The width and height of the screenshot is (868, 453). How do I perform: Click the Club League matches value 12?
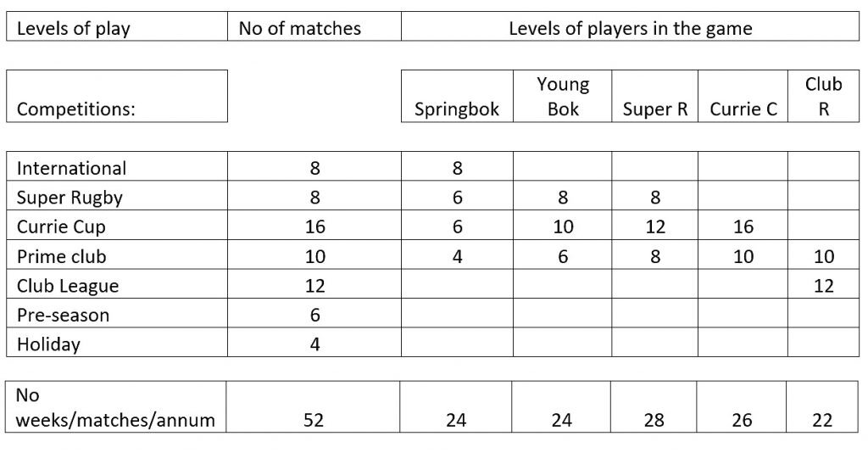[x=314, y=284]
